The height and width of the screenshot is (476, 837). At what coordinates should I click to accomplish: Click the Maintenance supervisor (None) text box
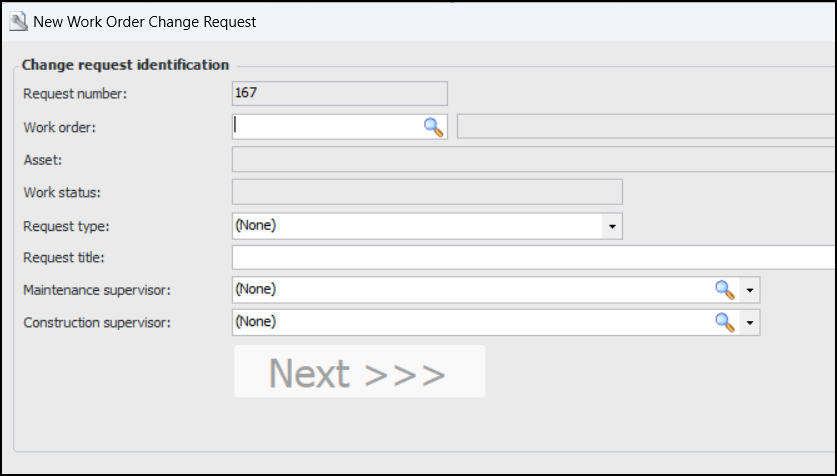(470, 290)
